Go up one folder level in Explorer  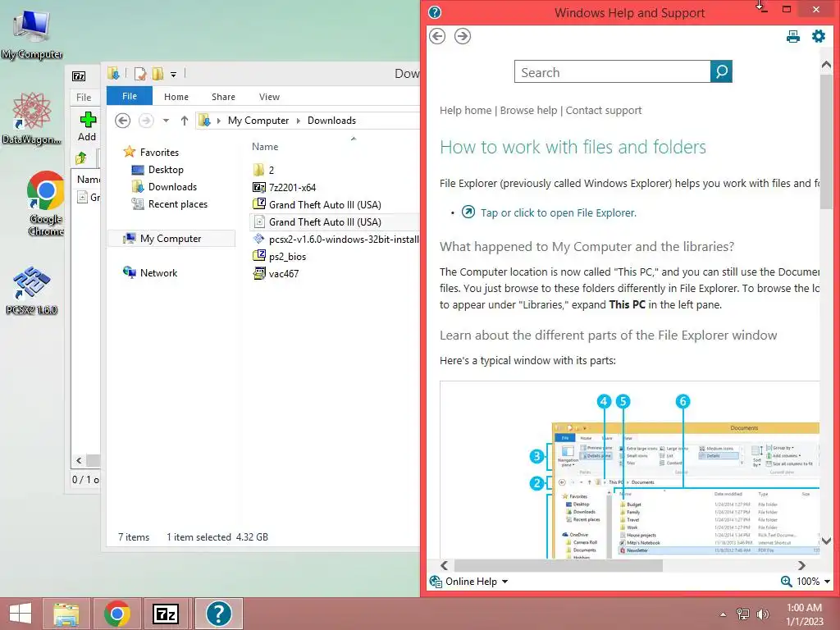point(185,121)
